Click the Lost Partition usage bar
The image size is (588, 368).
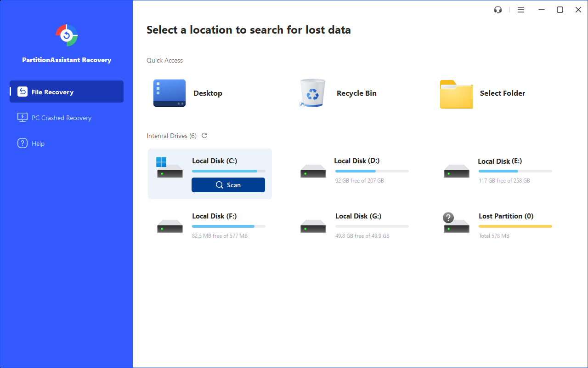pos(515,226)
